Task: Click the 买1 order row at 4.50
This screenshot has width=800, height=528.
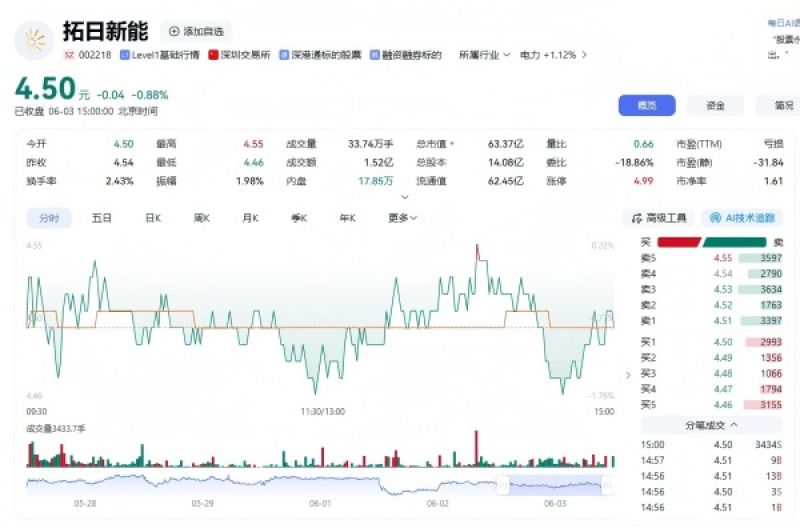Action: point(711,342)
